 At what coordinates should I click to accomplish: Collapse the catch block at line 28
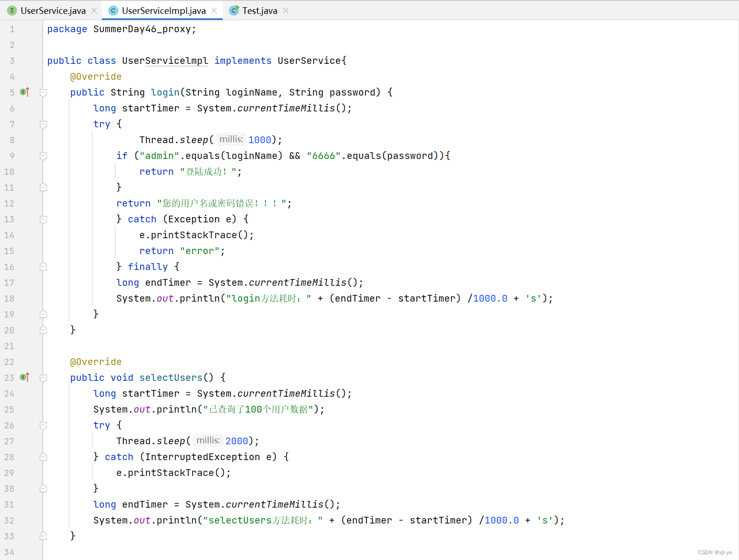[x=43, y=457]
